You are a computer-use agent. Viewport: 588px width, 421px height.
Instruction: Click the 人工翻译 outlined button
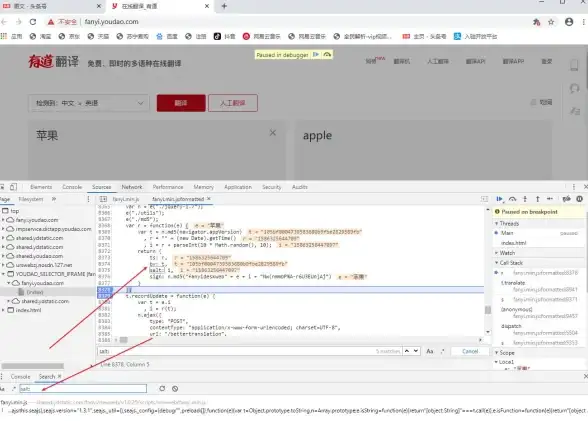(233, 103)
